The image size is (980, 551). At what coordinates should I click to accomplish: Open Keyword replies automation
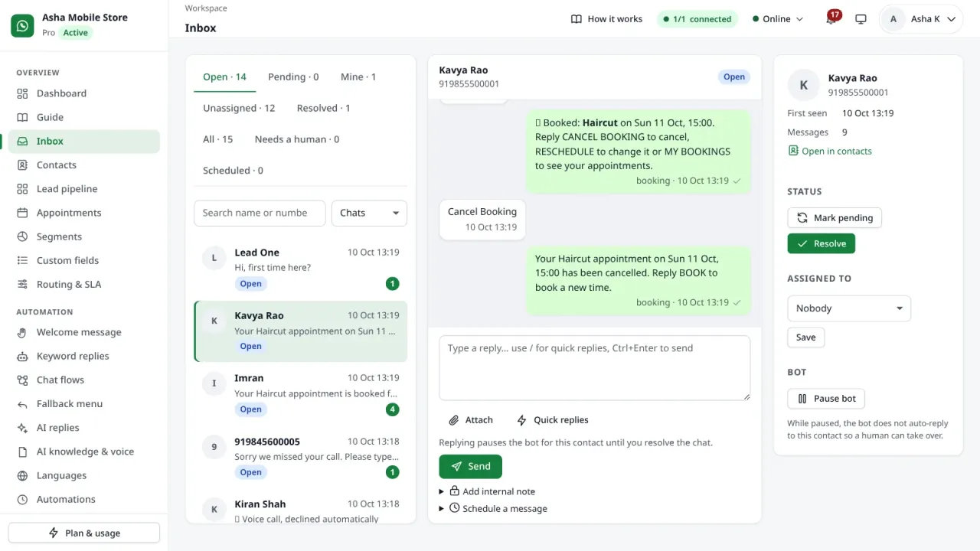84,356
